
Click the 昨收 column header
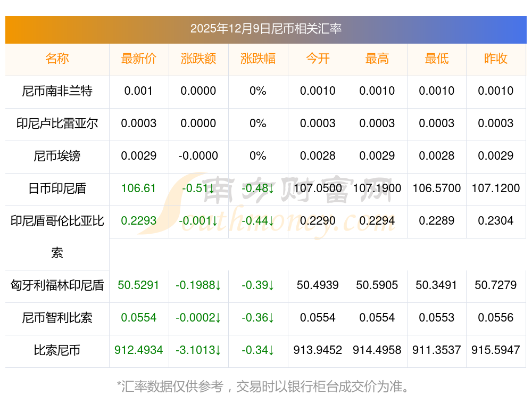[495, 59]
